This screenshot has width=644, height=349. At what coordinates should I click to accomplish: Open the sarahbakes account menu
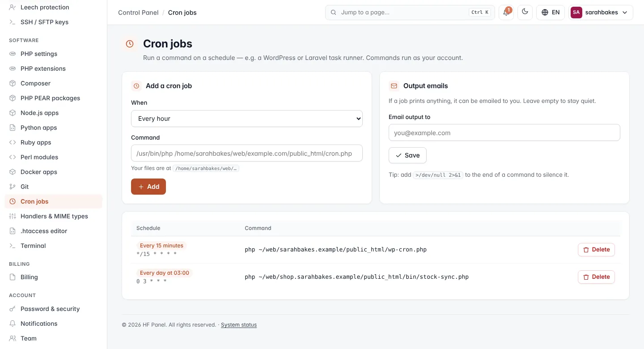tap(601, 13)
